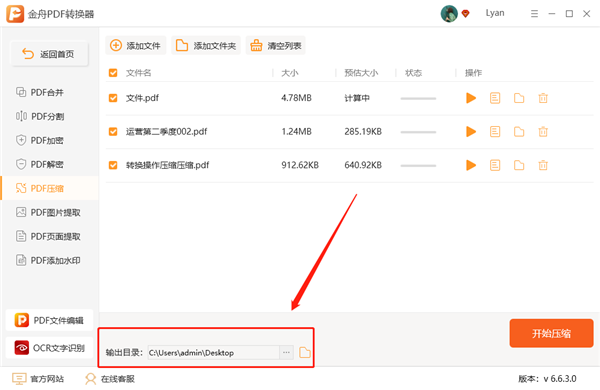Click the VIP diamond icon
The height and width of the screenshot is (390, 600).
466,14
